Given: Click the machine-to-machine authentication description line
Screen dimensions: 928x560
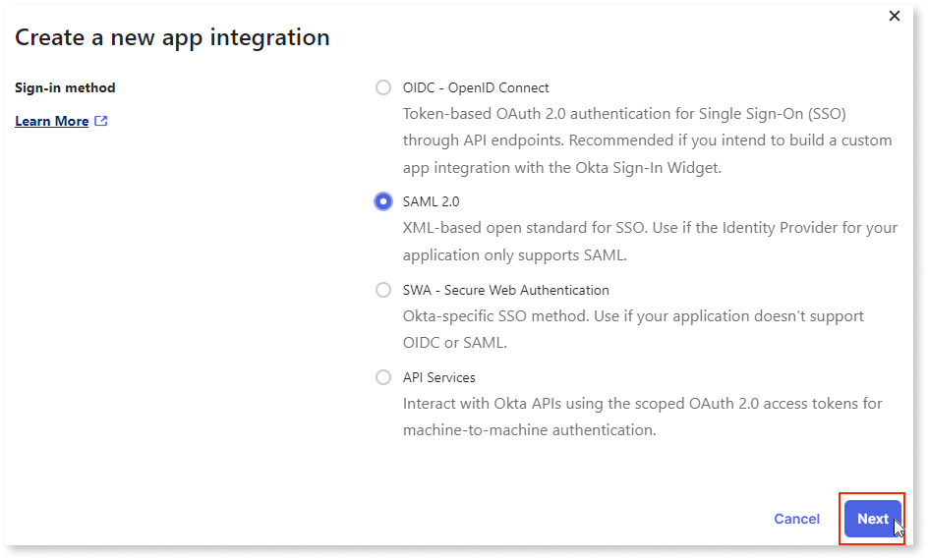Looking at the screenshot, I should (530, 430).
